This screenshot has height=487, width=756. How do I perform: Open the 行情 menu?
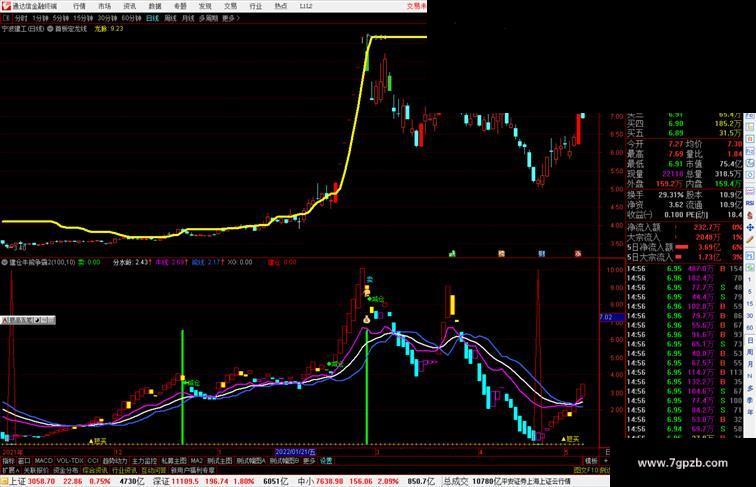80,6
